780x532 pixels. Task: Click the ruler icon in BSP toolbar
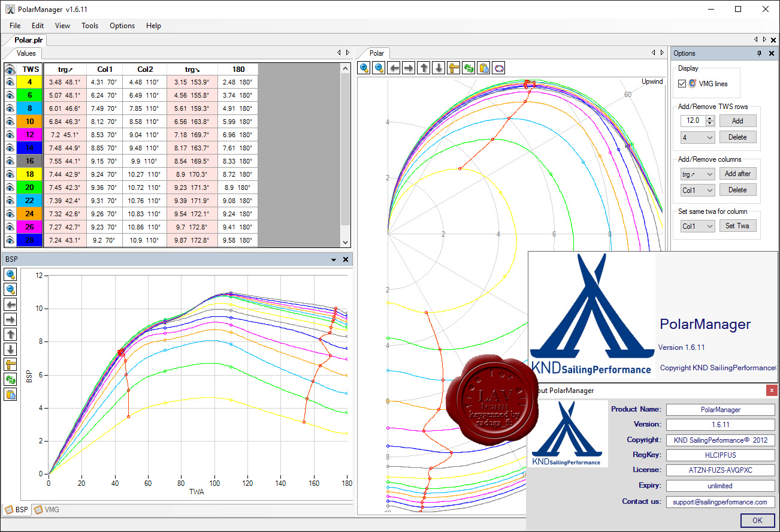click(x=10, y=364)
